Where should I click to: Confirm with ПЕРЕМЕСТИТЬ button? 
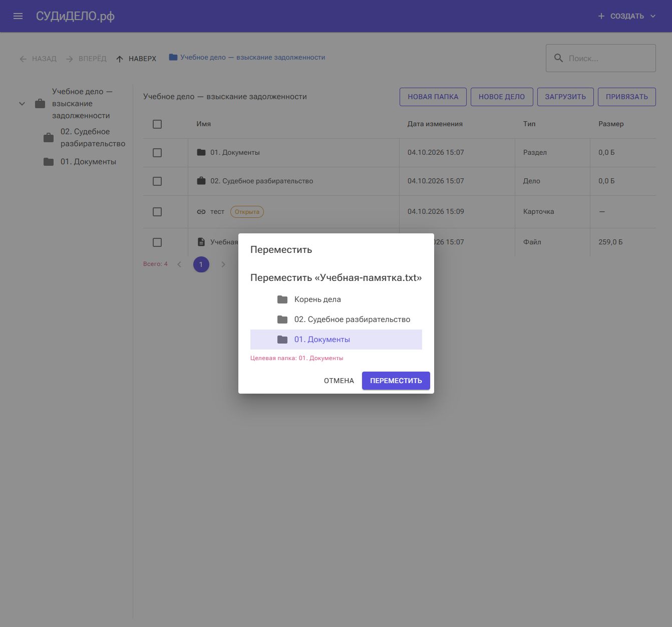coord(396,381)
